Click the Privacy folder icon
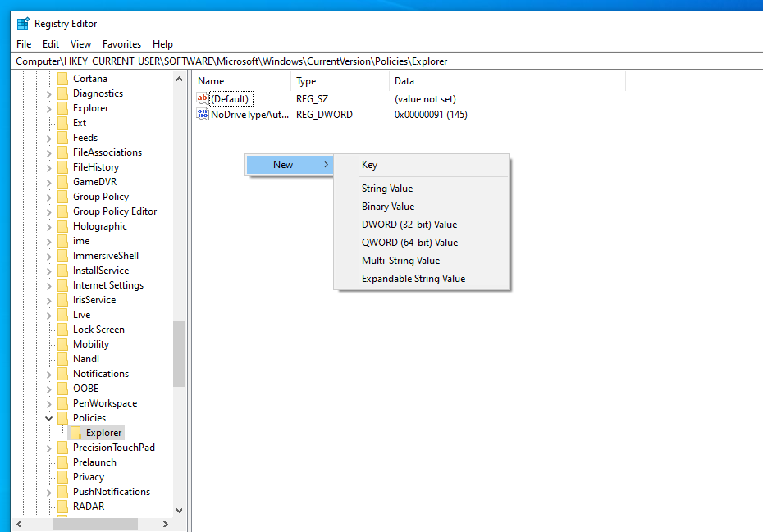This screenshot has width=763, height=532. click(62, 477)
